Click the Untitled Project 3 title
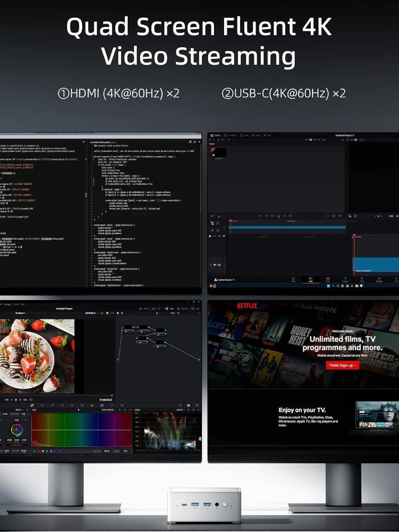Screen dimensions: 399x532 [x=344, y=135]
